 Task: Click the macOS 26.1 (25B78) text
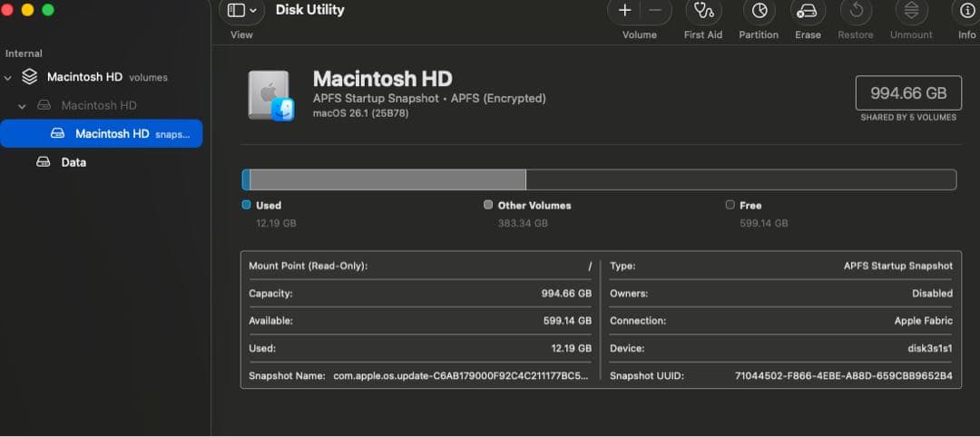tap(360, 113)
